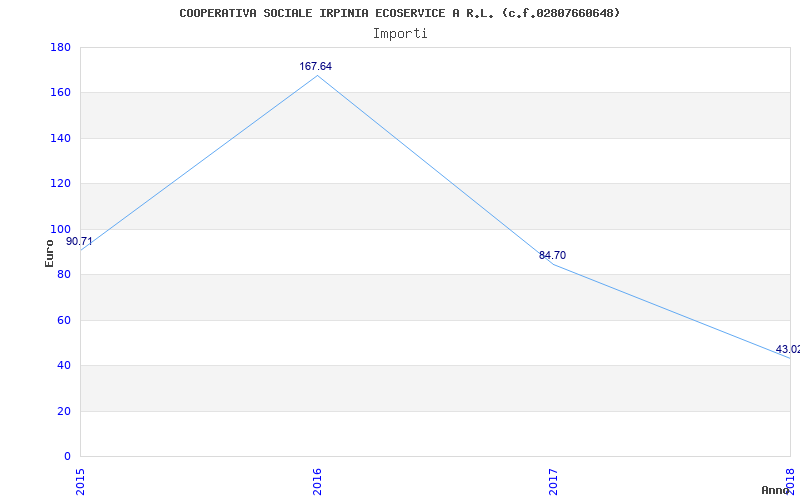Click the 2016 x-axis year label
800x500 pixels.
tap(317, 482)
